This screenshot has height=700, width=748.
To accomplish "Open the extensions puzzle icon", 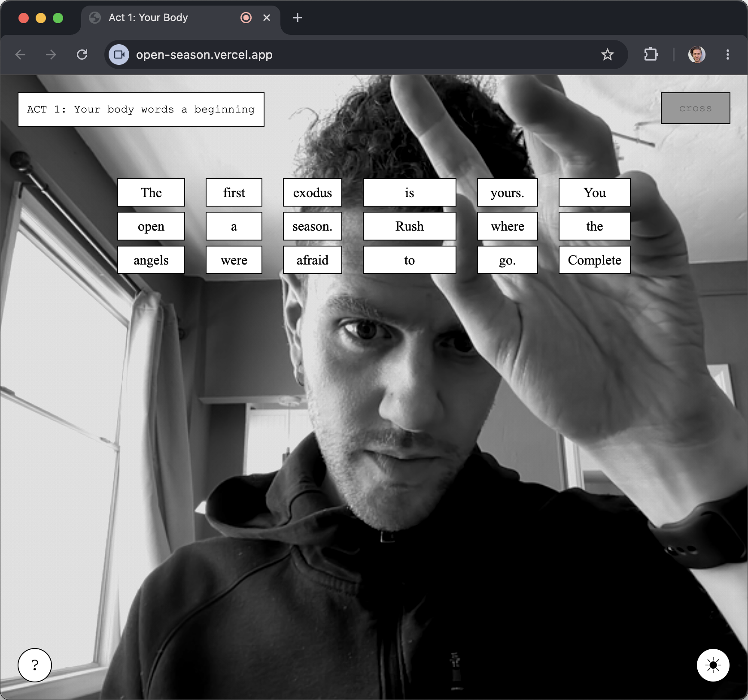I will pyautogui.click(x=651, y=55).
